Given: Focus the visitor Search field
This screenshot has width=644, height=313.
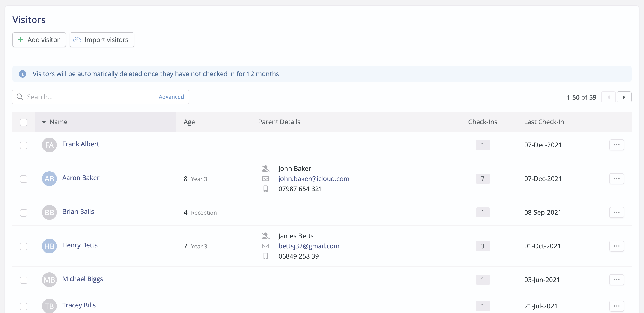Looking at the screenshot, I should coord(101,97).
